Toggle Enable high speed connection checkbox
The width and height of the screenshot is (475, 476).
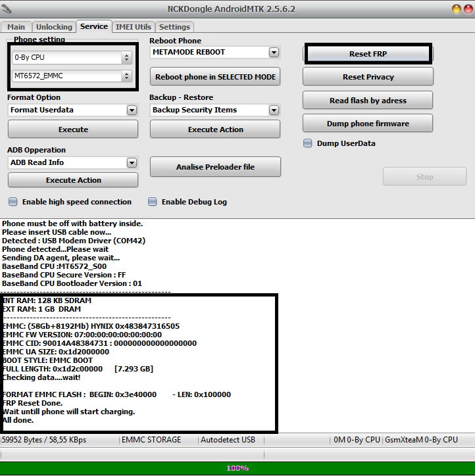pos(12,202)
